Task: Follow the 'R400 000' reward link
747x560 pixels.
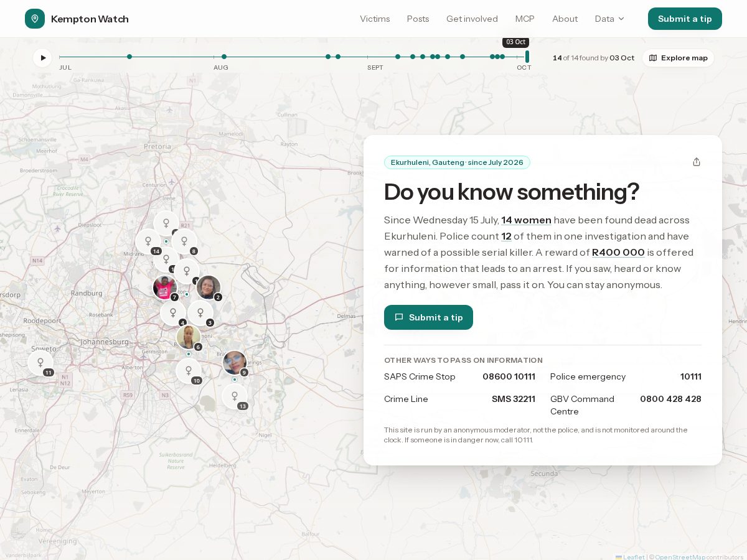Action: pyautogui.click(x=618, y=253)
